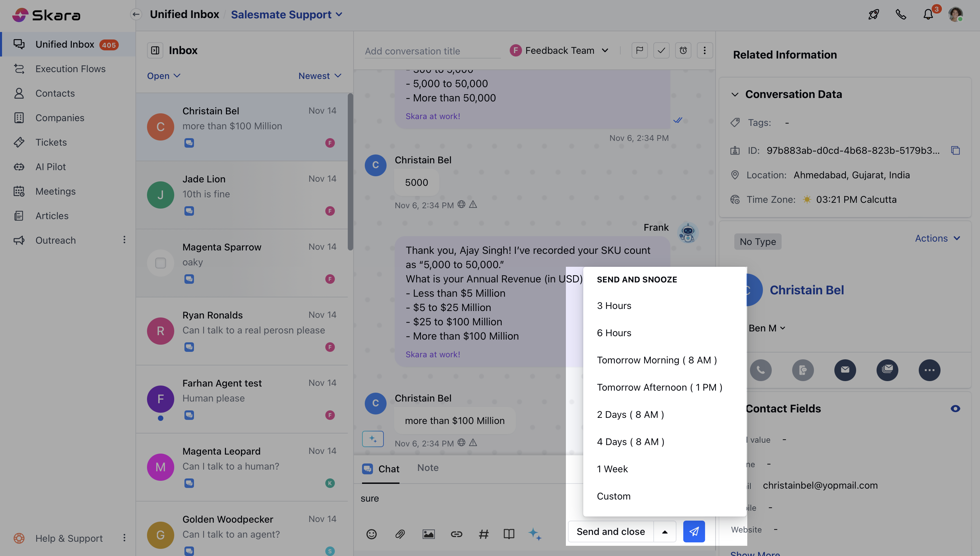Open the Feedback Team dropdown

click(559, 50)
